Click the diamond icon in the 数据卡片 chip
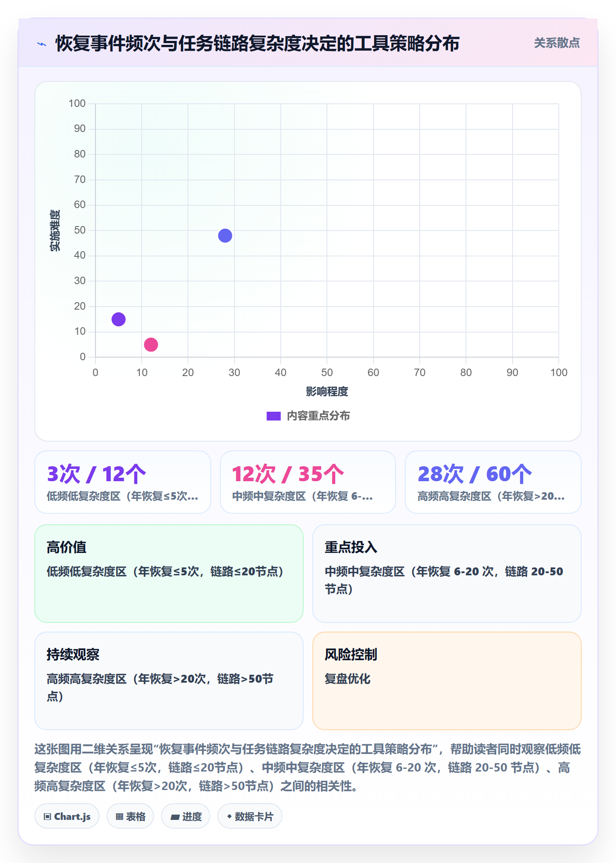The height and width of the screenshot is (863, 616). click(x=229, y=816)
